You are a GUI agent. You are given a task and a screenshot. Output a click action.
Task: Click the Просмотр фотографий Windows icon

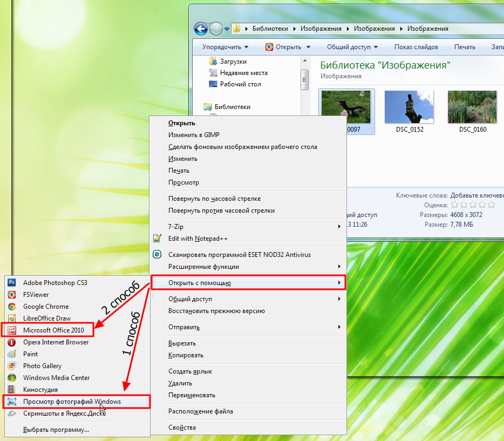tap(12, 402)
